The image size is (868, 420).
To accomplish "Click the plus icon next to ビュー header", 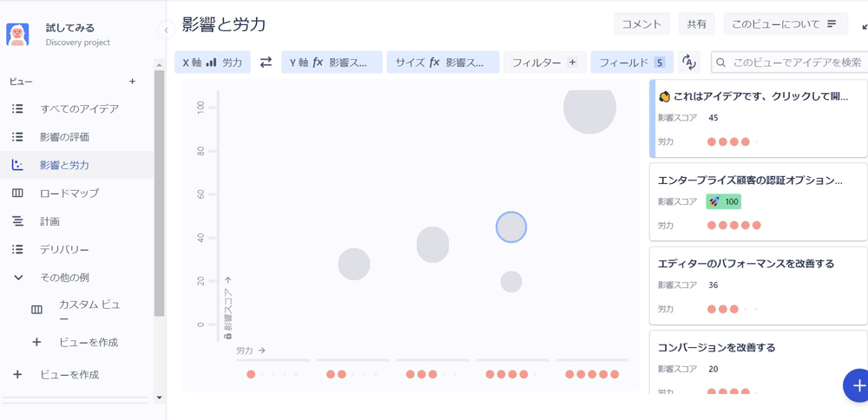I will click(132, 82).
